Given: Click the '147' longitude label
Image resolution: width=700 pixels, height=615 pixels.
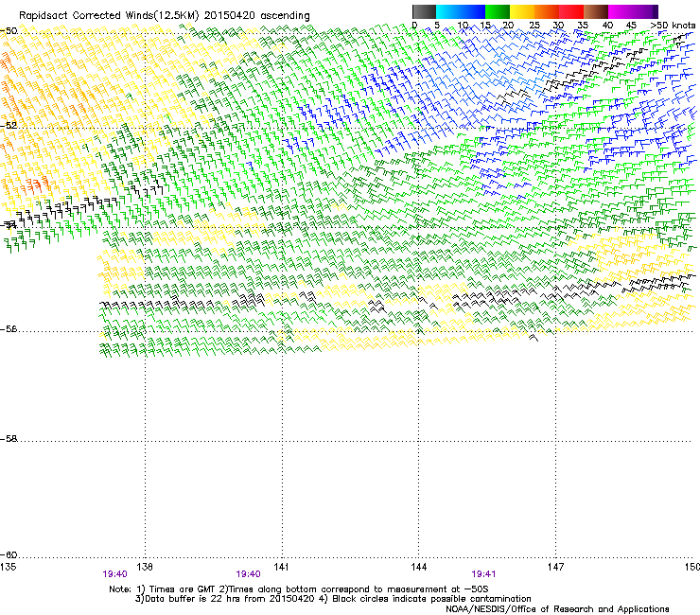Looking at the screenshot, I should [555, 567].
